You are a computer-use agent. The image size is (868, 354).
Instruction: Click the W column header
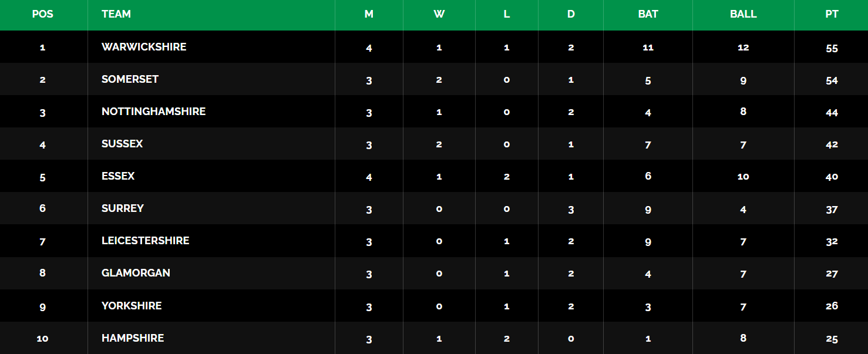tap(439, 14)
